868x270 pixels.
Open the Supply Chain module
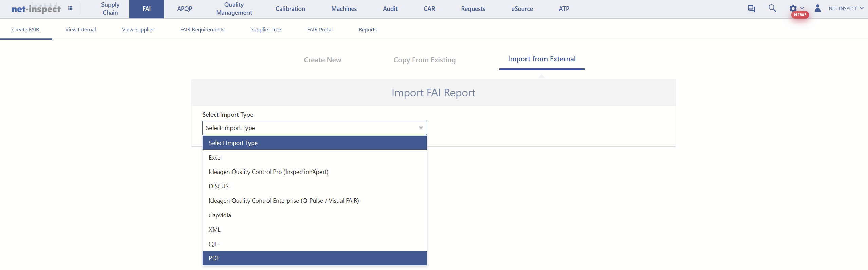click(x=110, y=9)
